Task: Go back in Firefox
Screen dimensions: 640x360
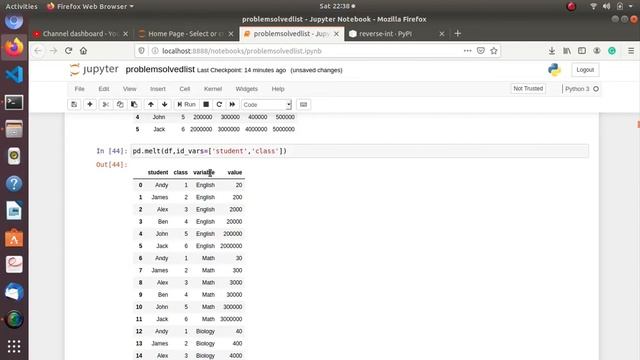Action: coord(38,51)
